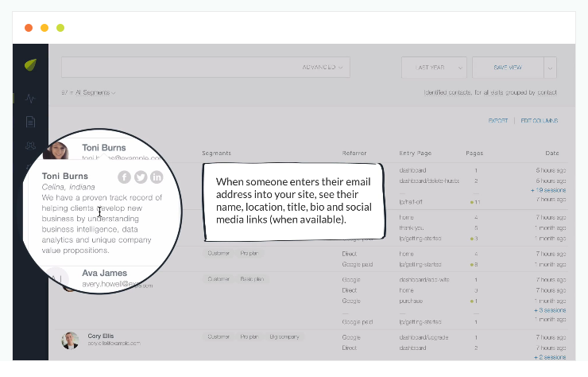Viewport: 588px width, 377px height.
Task: Click Cory Ellis' avatar photo
Action: 70,340
